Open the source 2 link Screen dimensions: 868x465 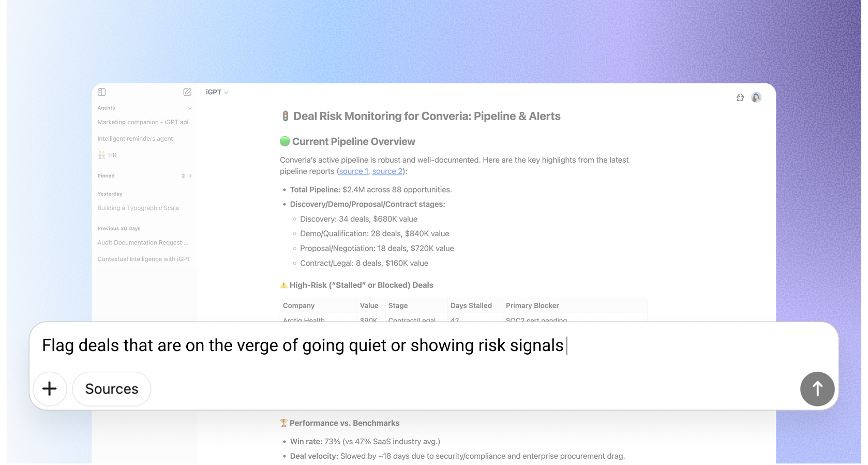coord(387,171)
